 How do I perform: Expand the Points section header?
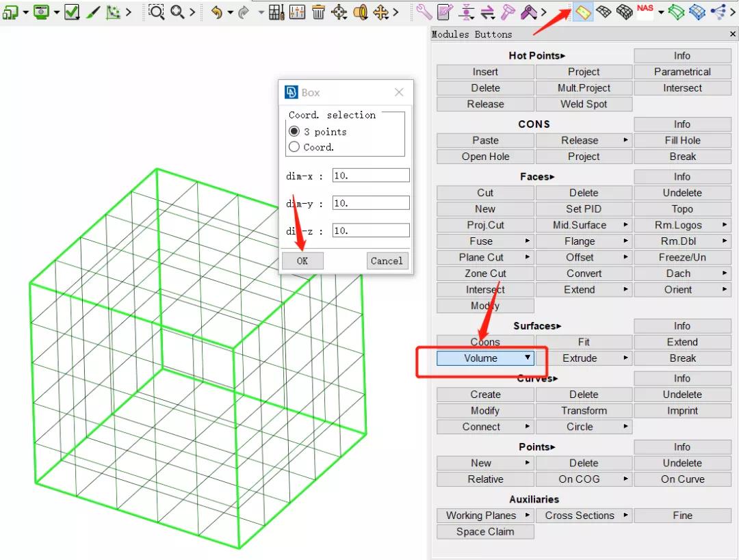(x=537, y=446)
